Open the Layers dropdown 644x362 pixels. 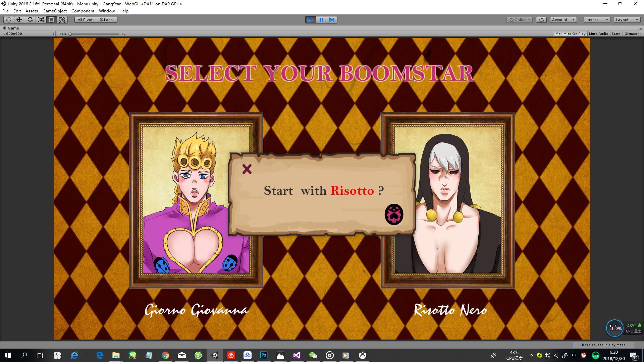pos(596,20)
